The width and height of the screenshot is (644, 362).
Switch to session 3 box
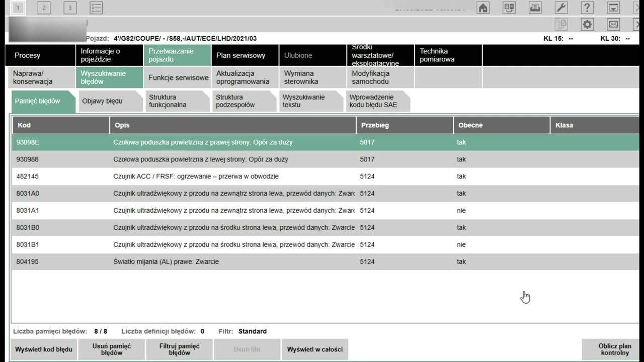pyautogui.click(x=70, y=8)
